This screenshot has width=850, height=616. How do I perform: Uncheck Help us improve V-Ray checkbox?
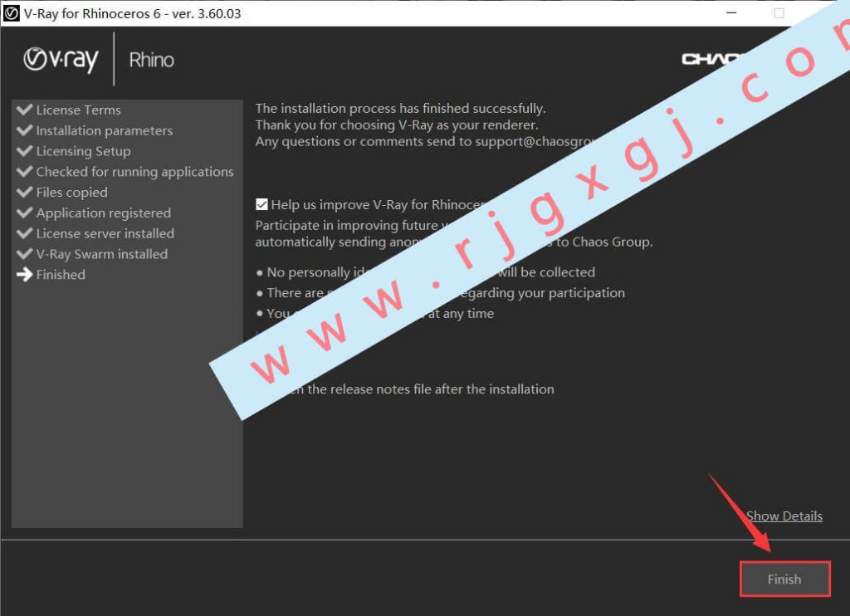click(x=261, y=204)
